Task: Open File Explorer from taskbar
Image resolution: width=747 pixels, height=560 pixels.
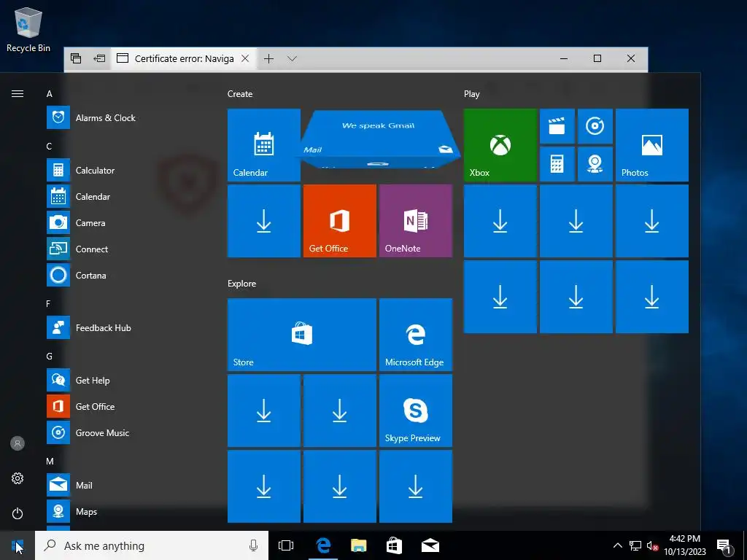Action: (359, 545)
